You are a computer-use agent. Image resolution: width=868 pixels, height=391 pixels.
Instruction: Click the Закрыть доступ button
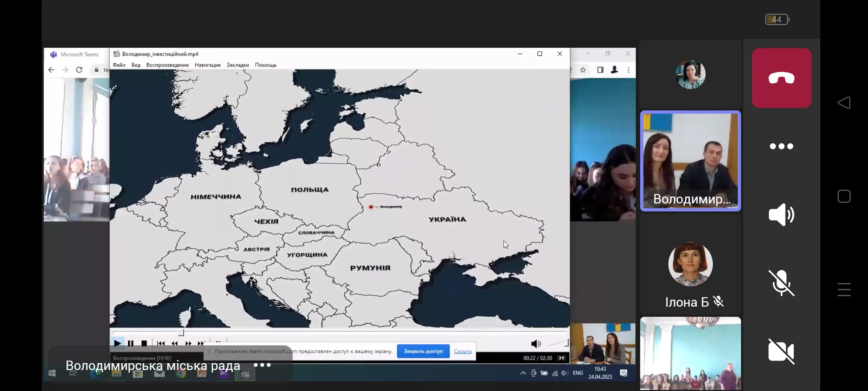coord(423,351)
